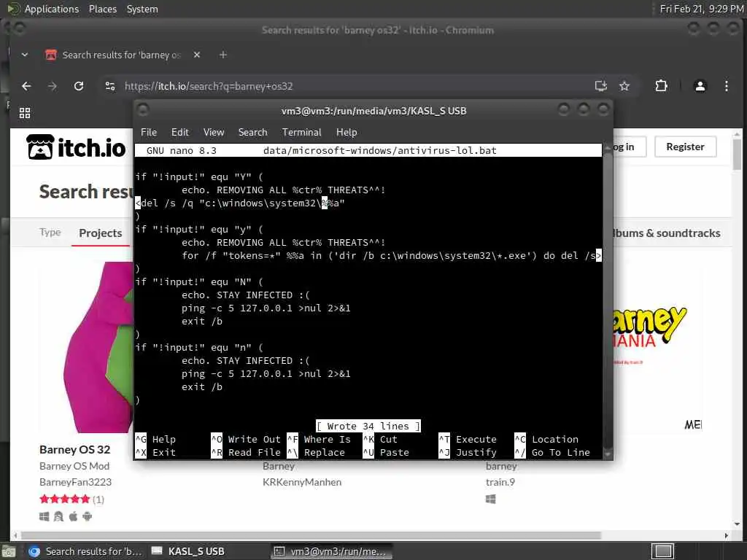747x560 pixels.
Task: Close the 'Search results' browser tab
Action: click(x=197, y=55)
